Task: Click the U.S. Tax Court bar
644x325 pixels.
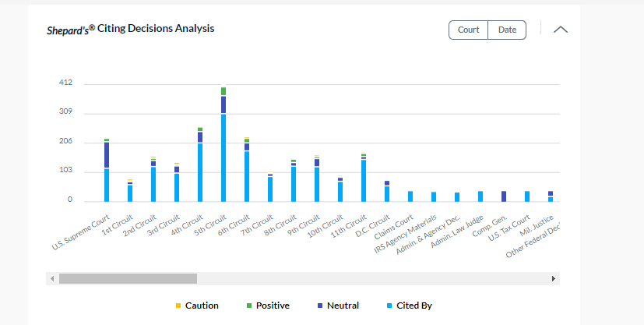Action: tap(527, 196)
